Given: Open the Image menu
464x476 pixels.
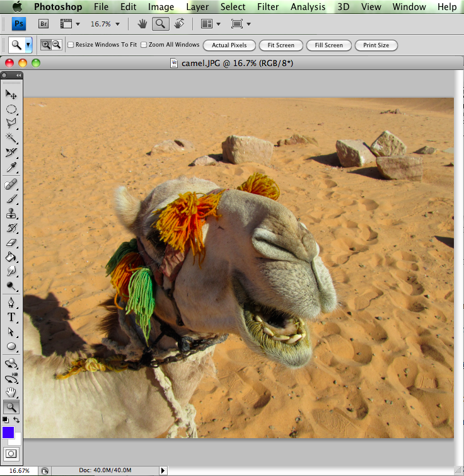Looking at the screenshot, I should 161,7.
